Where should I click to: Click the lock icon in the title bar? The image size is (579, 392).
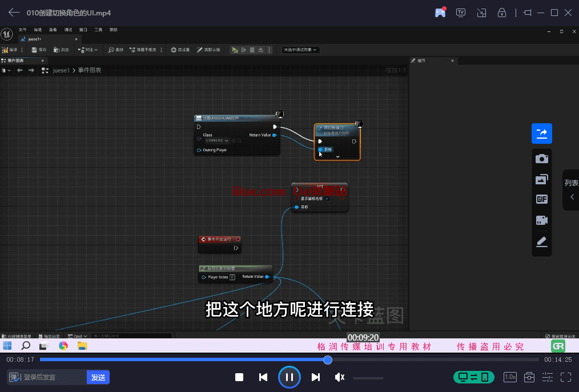501,13
